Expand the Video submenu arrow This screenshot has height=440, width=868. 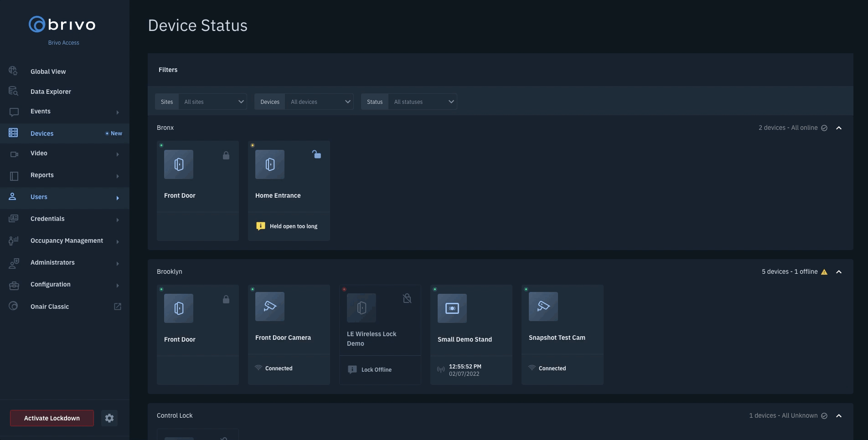[x=118, y=154]
